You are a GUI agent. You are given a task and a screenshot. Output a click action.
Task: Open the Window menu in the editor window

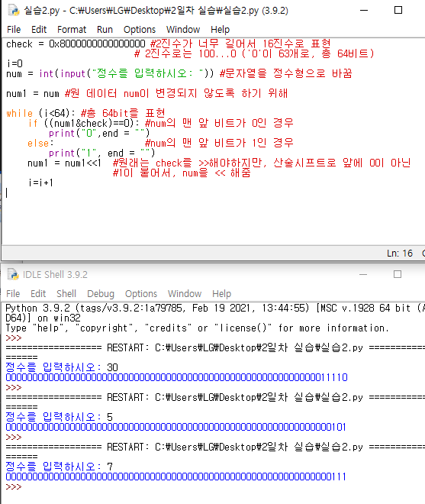(x=183, y=30)
